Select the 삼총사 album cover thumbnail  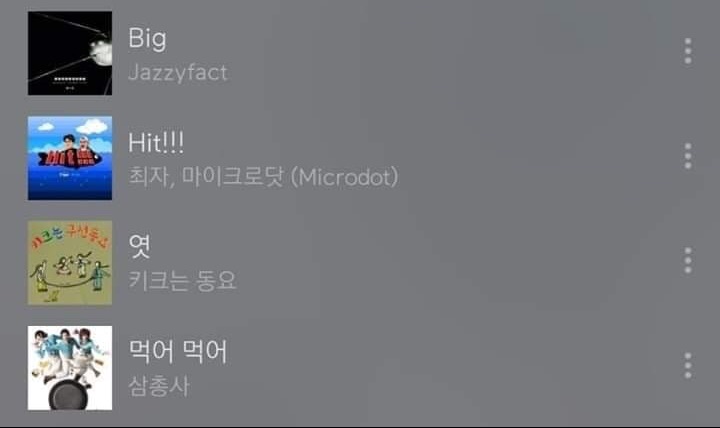[x=70, y=368]
